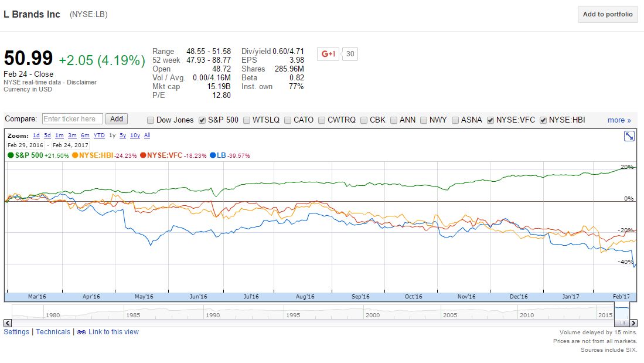The height and width of the screenshot is (363, 644).
Task: Uncheck the NYSE:VFC comparison checkbox
Action: tap(490, 120)
